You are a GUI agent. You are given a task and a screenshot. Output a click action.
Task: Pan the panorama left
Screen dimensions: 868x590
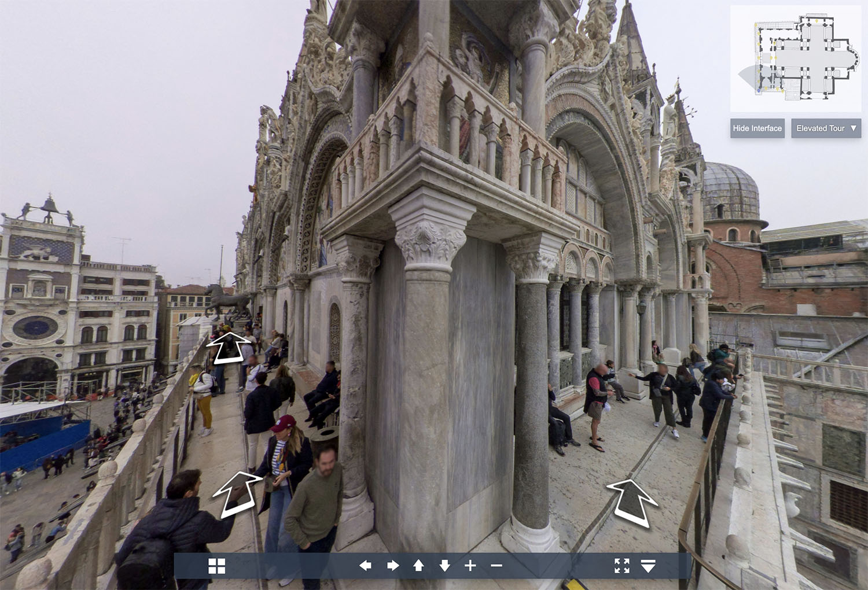(x=365, y=566)
